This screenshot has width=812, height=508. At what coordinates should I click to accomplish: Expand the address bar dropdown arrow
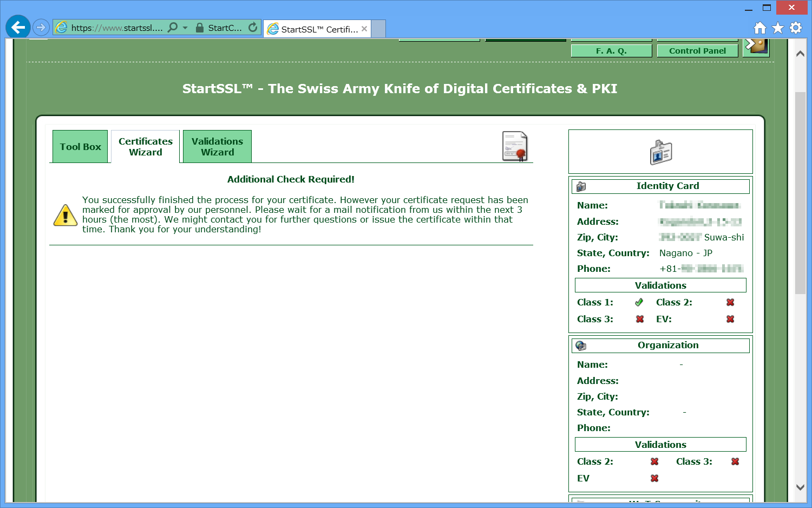click(185, 28)
